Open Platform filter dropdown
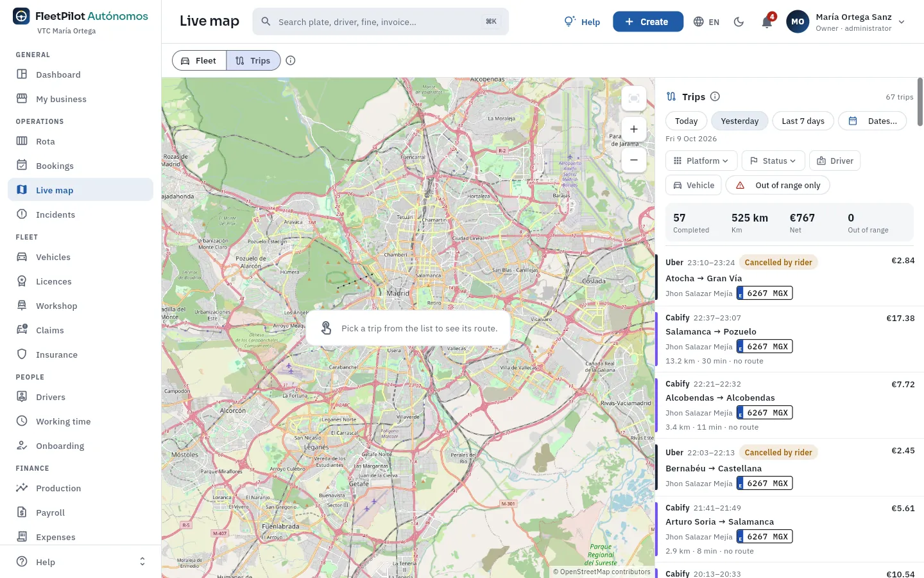The height and width of the screenshot is (578, 924). [701, 161]
